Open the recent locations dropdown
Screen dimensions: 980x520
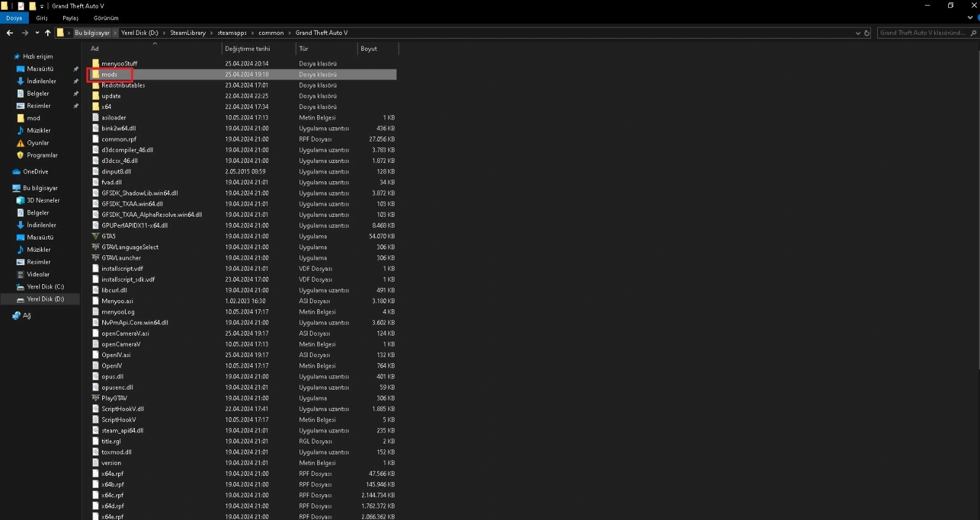[37, 33]
